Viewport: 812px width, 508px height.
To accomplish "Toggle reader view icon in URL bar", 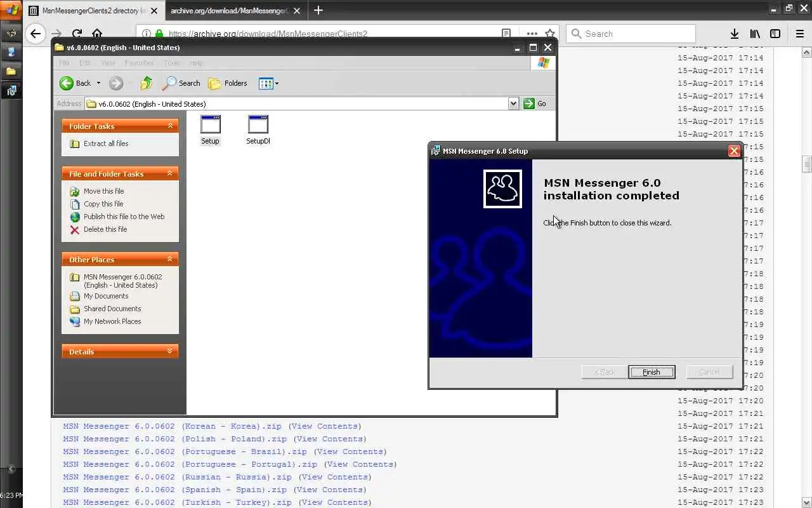I will pos(506,34).
